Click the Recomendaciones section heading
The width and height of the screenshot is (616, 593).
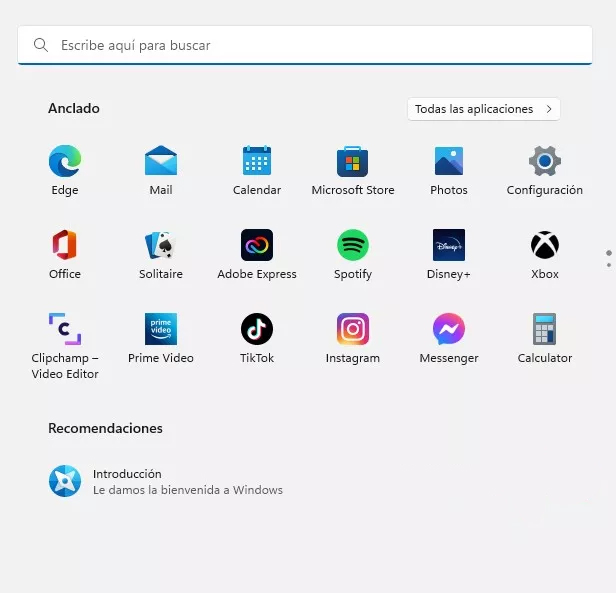[x=105, y=428]
